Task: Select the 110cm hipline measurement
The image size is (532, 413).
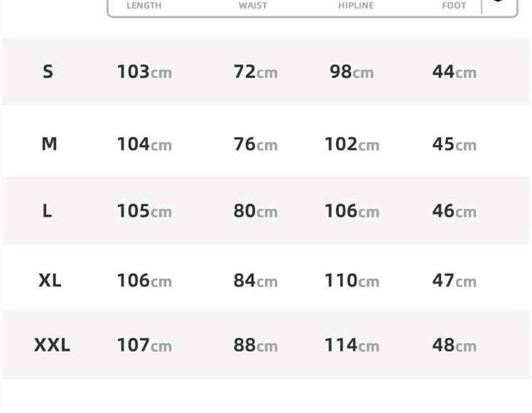Action: point(352,280)
